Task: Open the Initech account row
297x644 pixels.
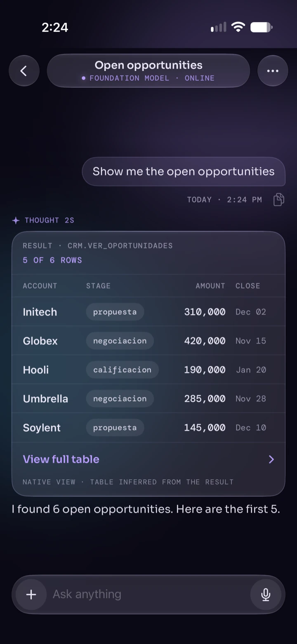Action: point(148,312)
